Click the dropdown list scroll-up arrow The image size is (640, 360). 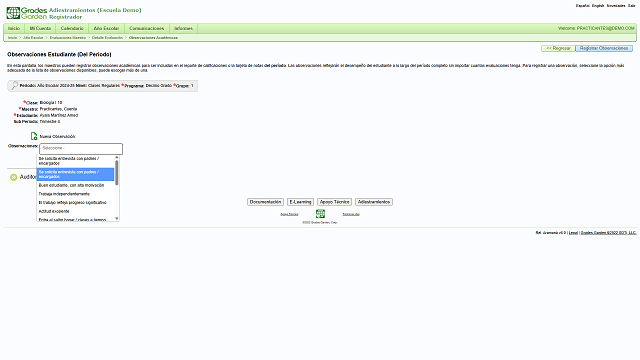tap(117, 158)
